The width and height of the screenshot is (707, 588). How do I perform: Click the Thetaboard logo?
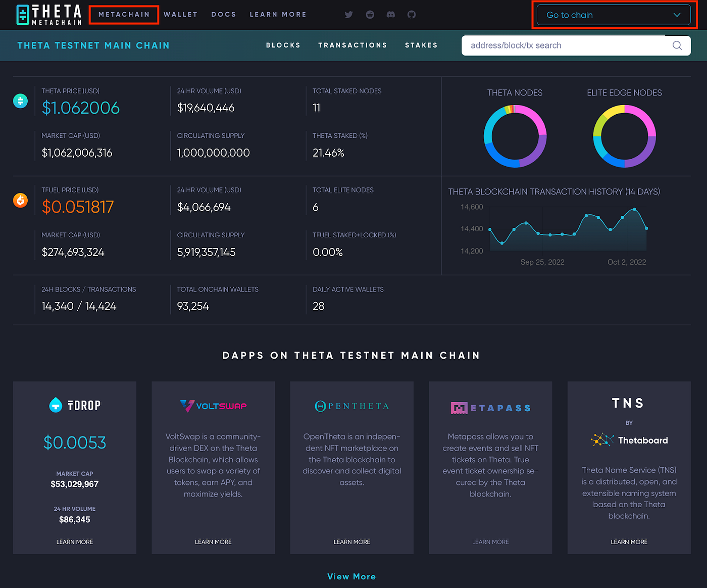click(x=629, y=440)
